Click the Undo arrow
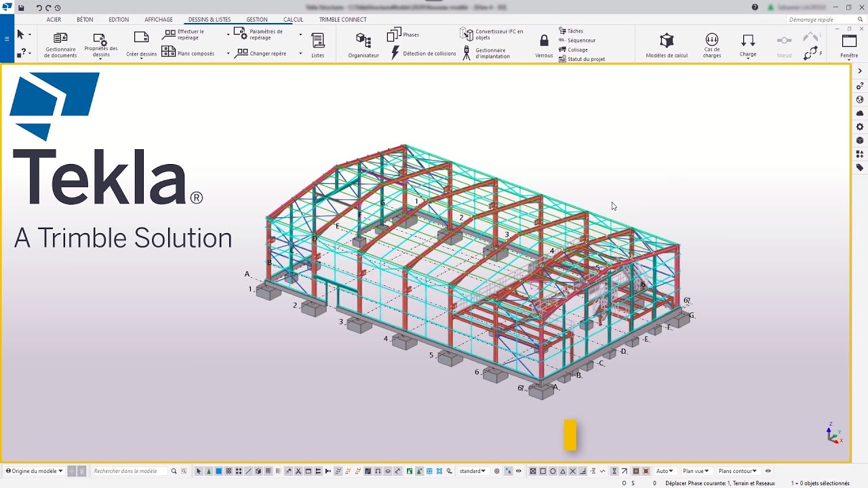This screenshot has height=488, width=868. (x=39, y=7)
